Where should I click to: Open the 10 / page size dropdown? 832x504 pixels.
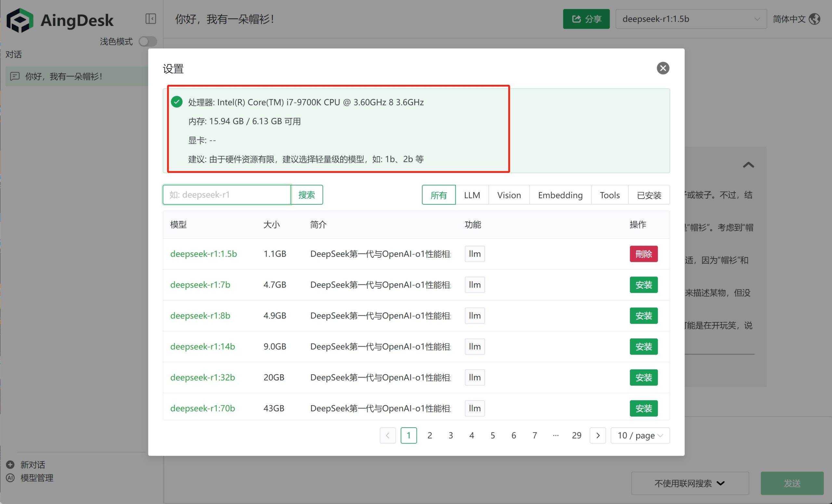tap(640, 435)
